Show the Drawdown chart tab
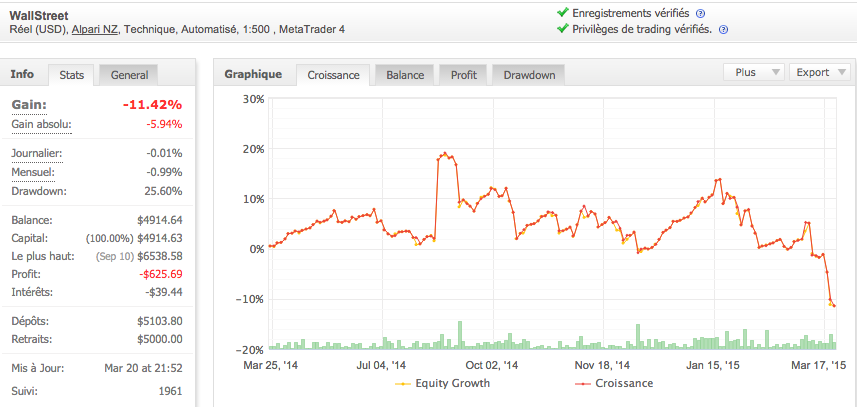The width and height of the screenshot is (857, 407). (529, 75)
